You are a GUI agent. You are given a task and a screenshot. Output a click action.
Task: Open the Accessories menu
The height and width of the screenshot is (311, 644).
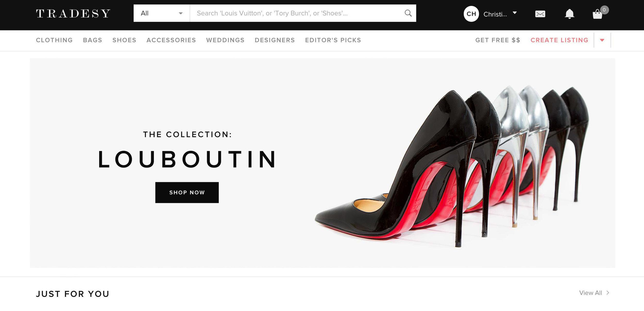pyautogui.click(x=171, y=40)
